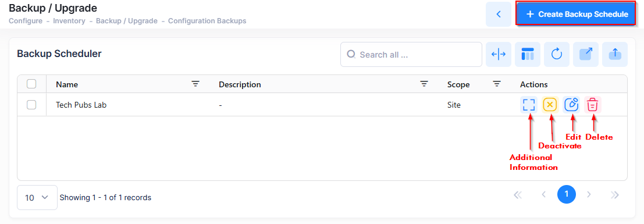
Task: Click the expand table arrow icon
Action: click(x=586, y=54)
